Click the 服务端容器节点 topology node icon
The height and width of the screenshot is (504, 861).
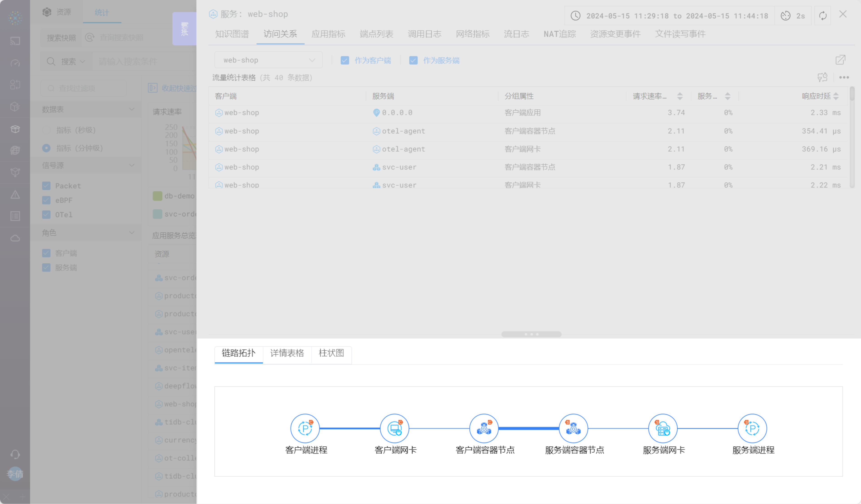coord(573,428)
